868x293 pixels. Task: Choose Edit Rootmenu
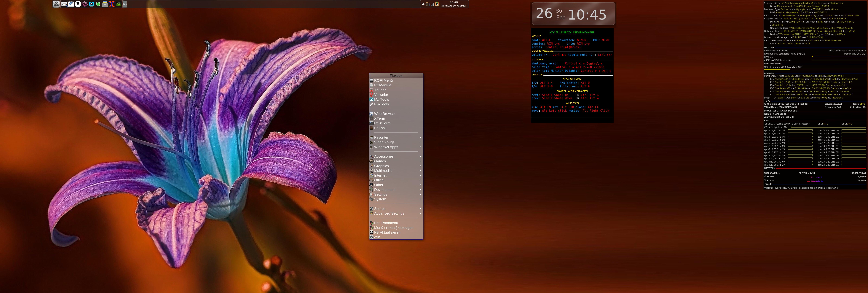click(x=396, y=223)
